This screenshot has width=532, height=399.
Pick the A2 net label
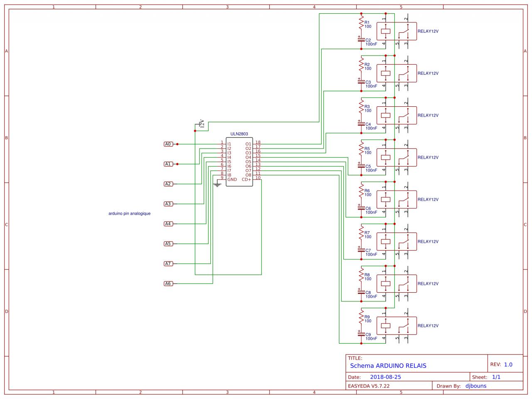tap(168, 184)
